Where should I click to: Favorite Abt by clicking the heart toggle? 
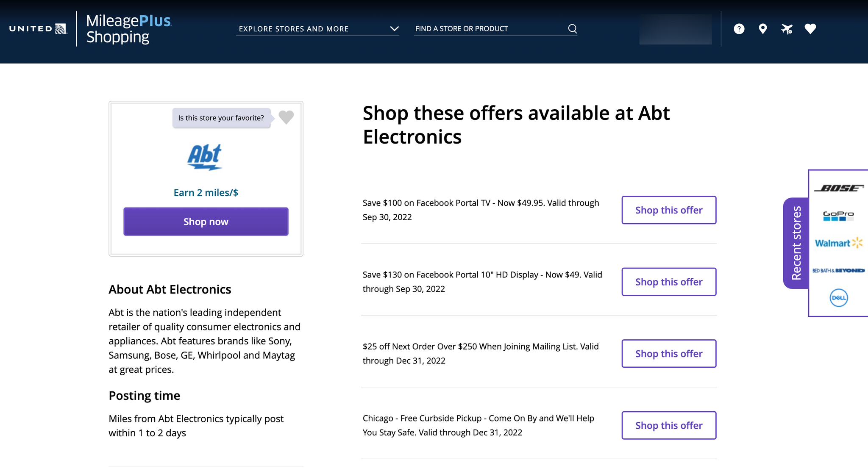286,117
